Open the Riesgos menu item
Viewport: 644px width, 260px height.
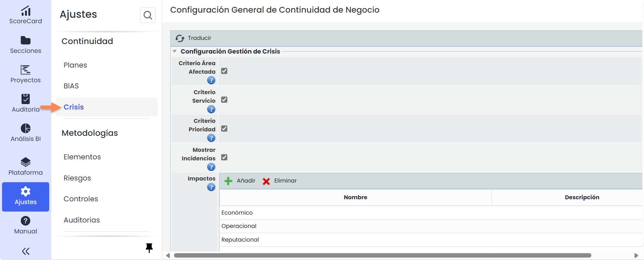pos(77,178)
